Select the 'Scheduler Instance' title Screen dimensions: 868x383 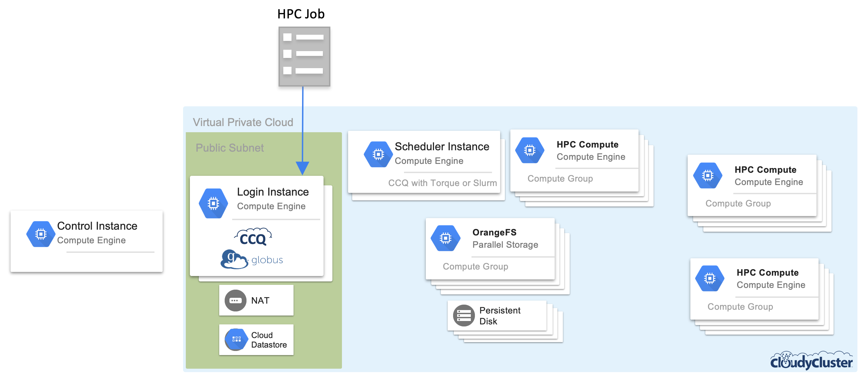[x=442, y=147]
